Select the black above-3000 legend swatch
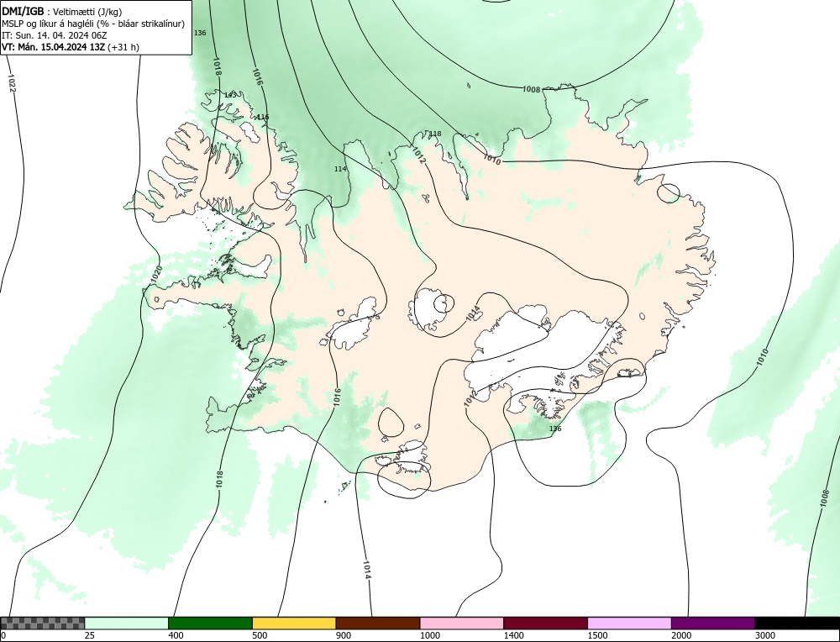 797,623
